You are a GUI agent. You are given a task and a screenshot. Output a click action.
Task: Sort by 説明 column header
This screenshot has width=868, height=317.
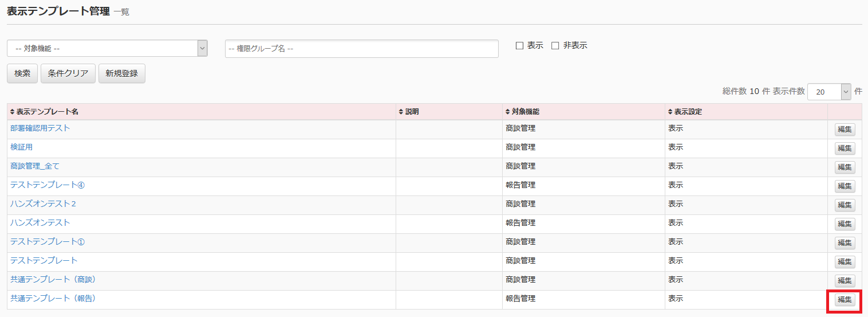click(409, 112)
